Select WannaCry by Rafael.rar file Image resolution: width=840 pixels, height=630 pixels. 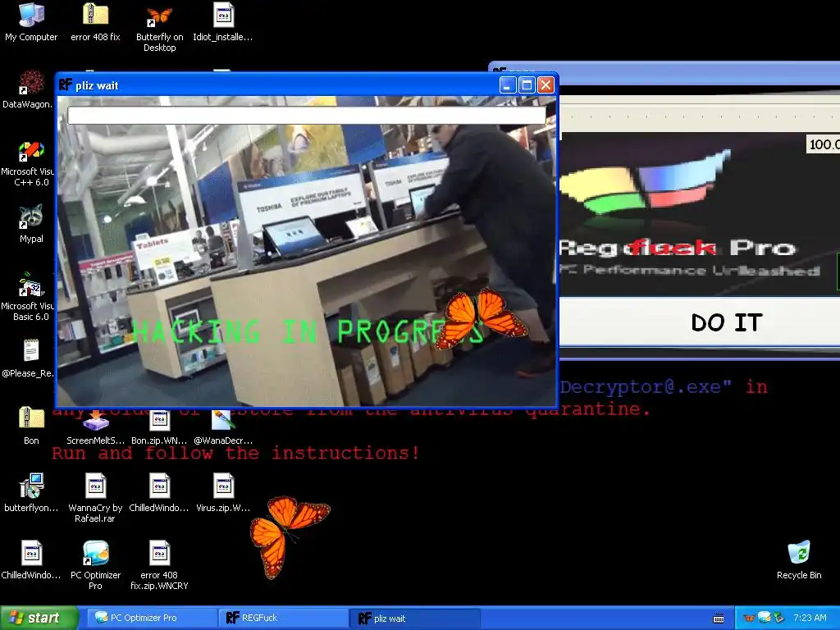tap(95, 498)
